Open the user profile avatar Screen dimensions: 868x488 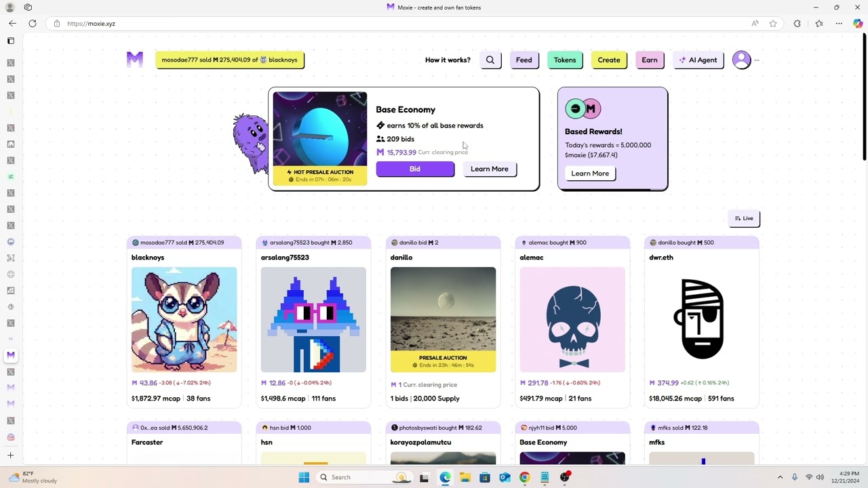point(741,60)
